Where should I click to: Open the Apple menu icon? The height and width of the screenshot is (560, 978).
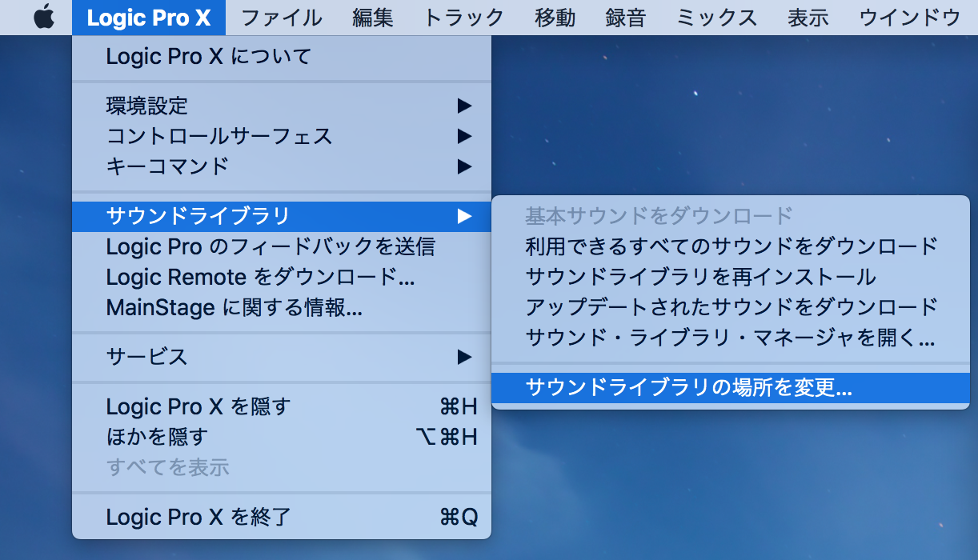[44, 18]
